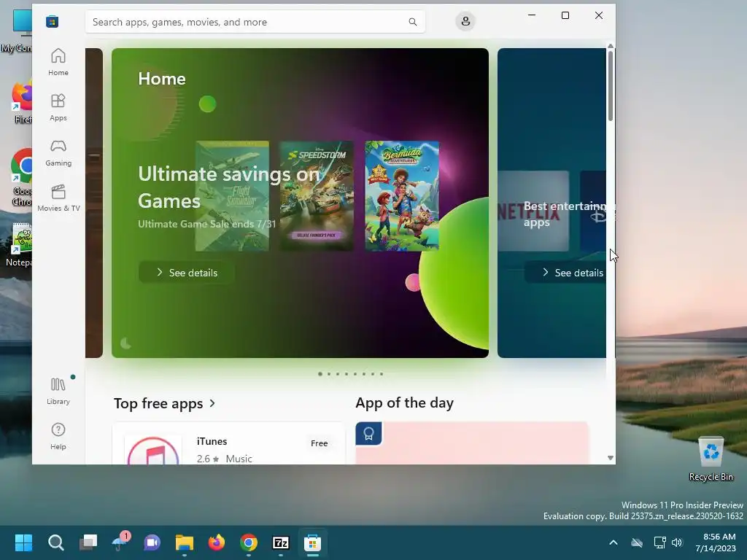The image size is (747, 560).
Task: Click the App of the day badge icon
Action: tap(368, 434)
